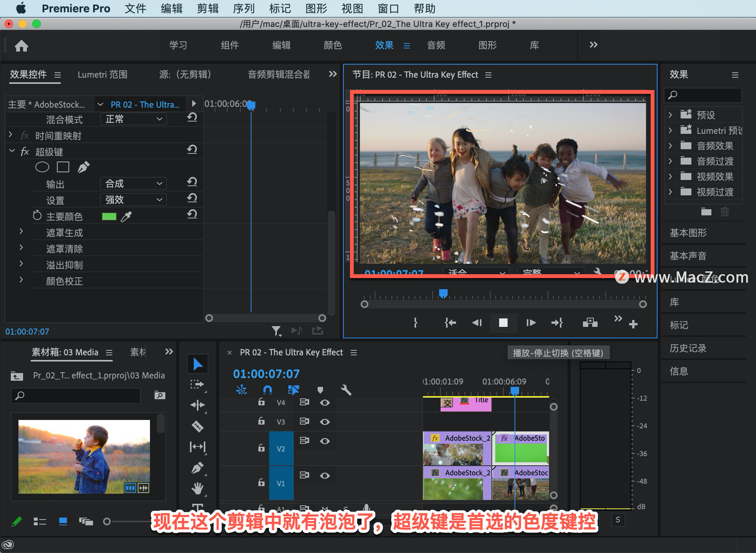Toggle animation stopwatch for 主要颜色
The image size is (756, 553).
[x=37, y=215]
